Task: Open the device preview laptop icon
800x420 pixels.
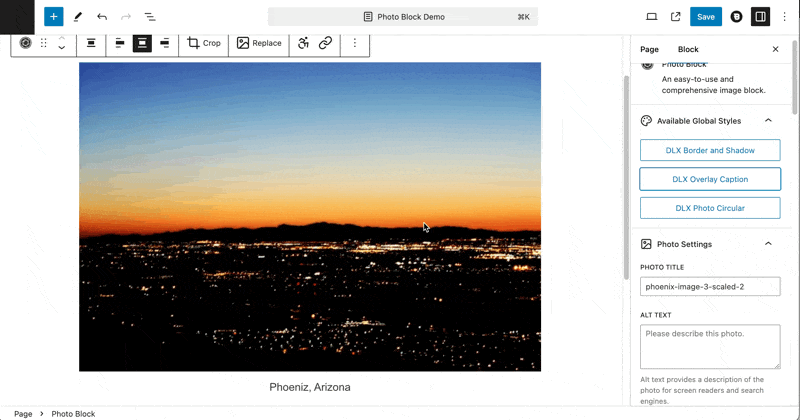Action: tap(652, 16)
